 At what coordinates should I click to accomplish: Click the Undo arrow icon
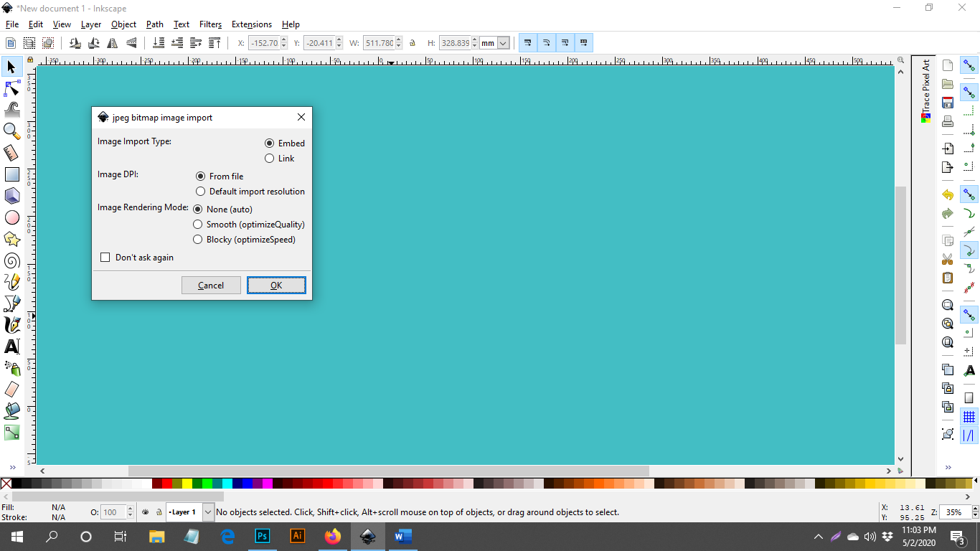[948, 195]
